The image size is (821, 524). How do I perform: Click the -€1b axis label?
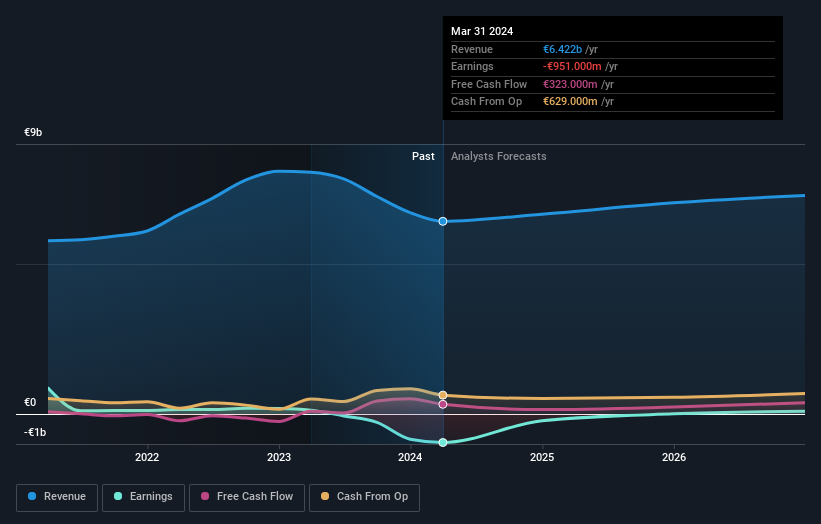pyautogui.click(x=35, y=432)
